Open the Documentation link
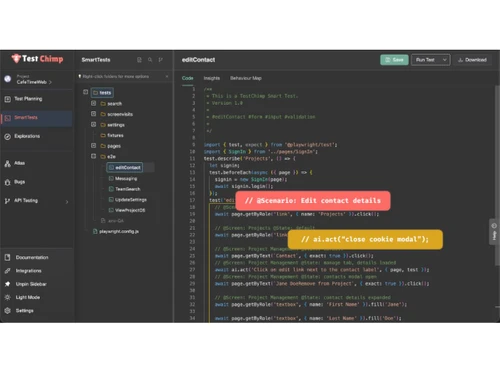The width and height of the screenshot is (500, 375). point(32,257)
